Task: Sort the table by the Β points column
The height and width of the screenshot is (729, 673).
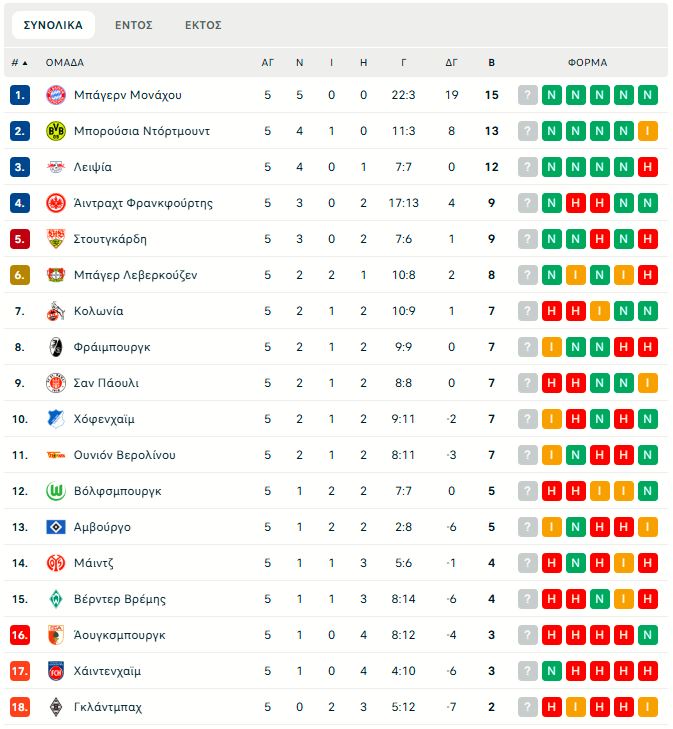Action: coord(491,62)
